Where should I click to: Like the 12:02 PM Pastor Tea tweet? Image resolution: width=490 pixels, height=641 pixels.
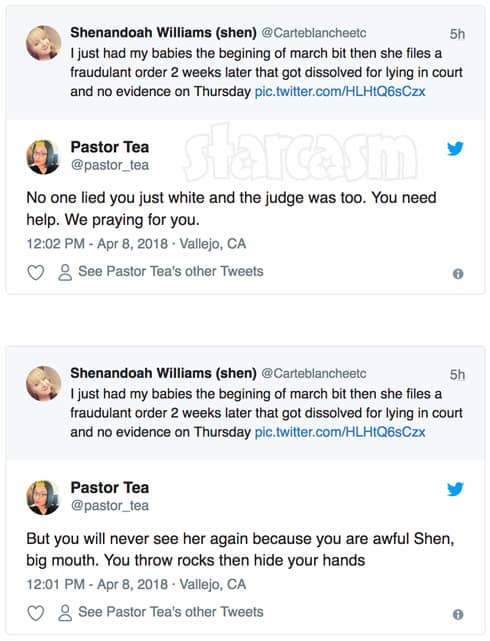pos(36,273)
